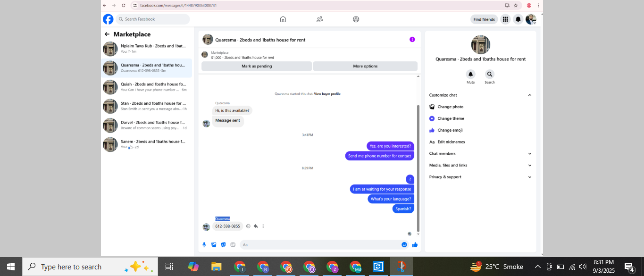
Task: Open the notifications bell in header
Action: point(518,19)
